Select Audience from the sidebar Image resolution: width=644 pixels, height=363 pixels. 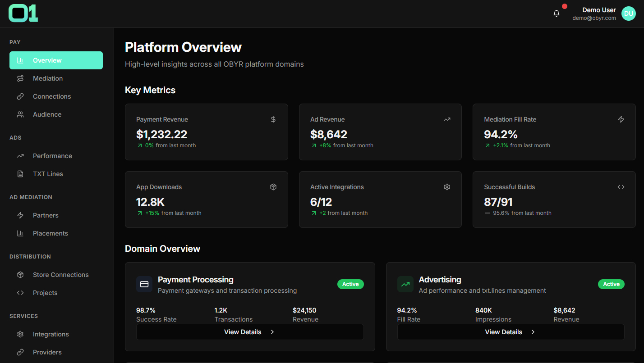(x=47, y=114)
